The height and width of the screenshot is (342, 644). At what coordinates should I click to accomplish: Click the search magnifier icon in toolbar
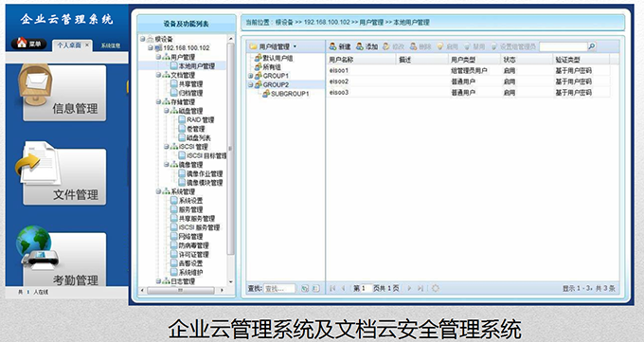pos(591,46)
